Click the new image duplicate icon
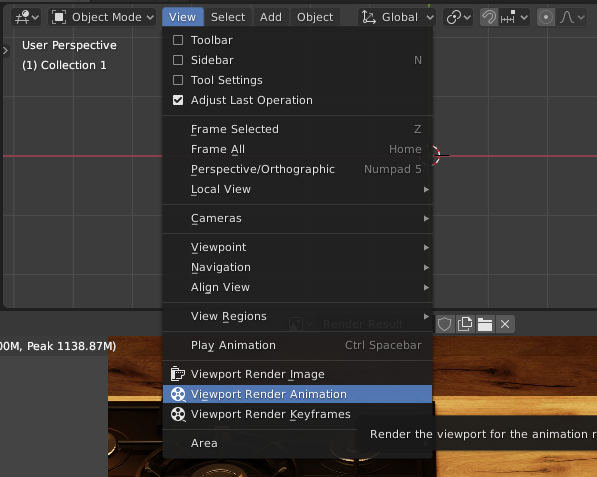The width and height of the screenshot is (597, 477). tap(465, 324)
